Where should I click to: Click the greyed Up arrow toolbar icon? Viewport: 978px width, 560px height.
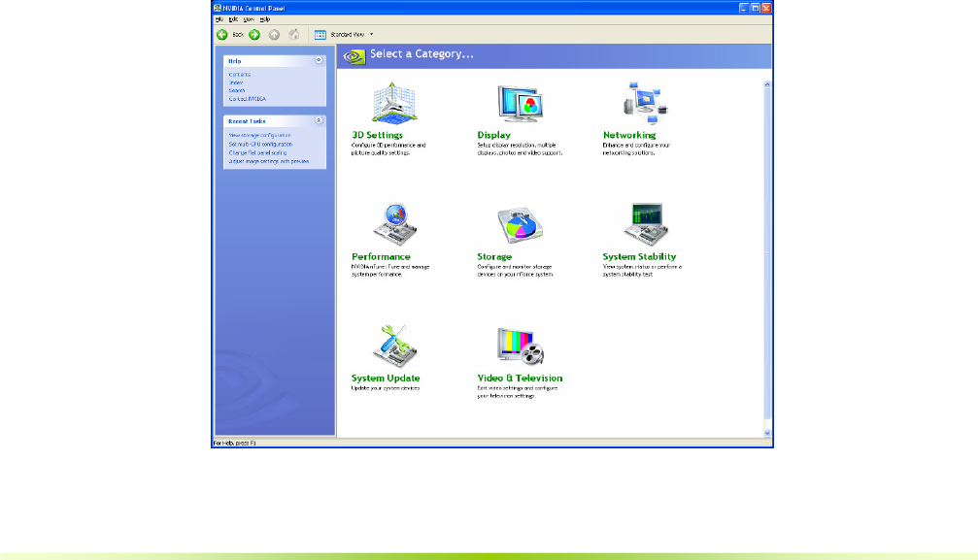tap(274, 35)
